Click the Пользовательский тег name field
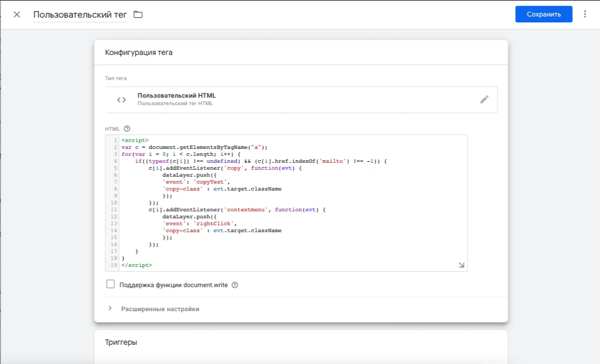This screenshot has height=364, width=600. (80, 14)
